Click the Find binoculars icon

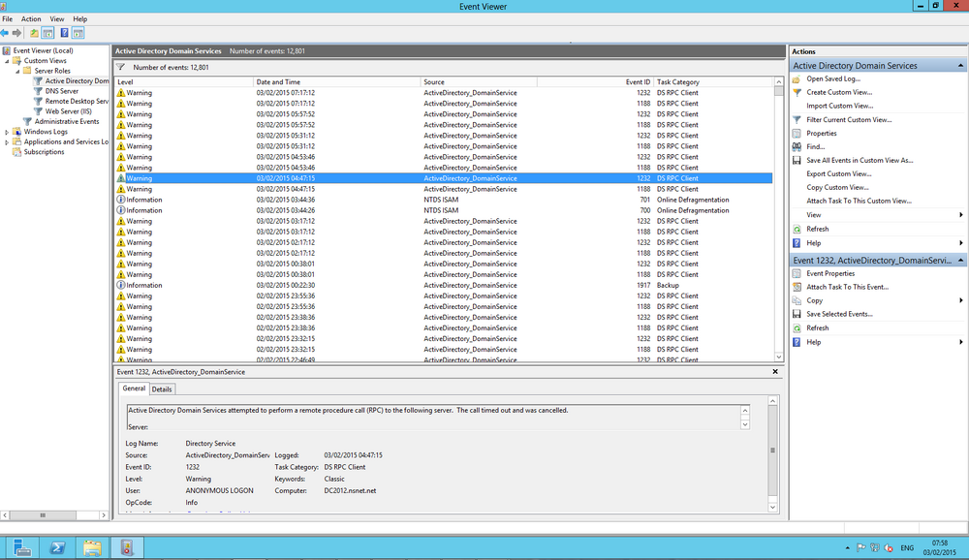coord(797,146)
